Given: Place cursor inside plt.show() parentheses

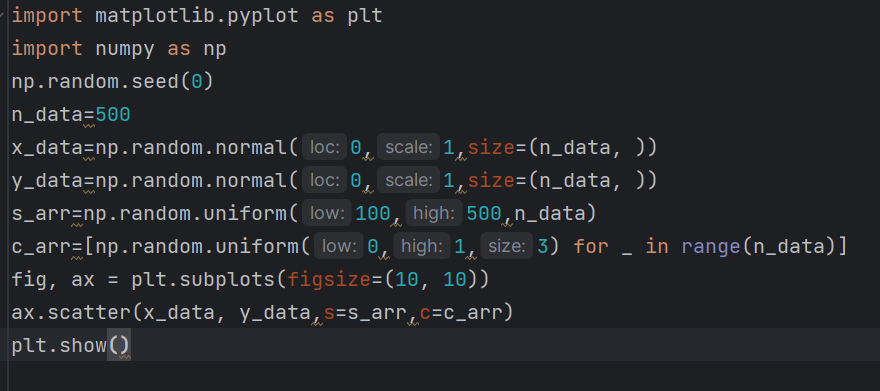Looking at the screenshot, I should [x=119, y=345].
